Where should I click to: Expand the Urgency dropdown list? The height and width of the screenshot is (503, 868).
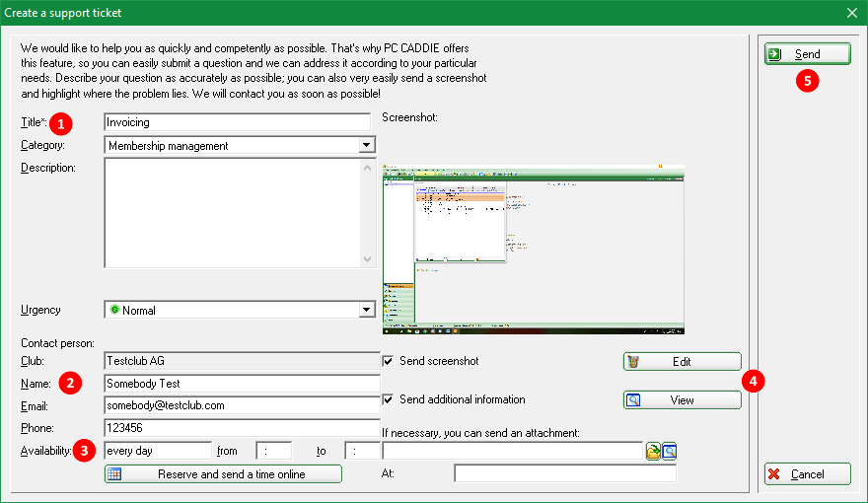click(367, 310)
